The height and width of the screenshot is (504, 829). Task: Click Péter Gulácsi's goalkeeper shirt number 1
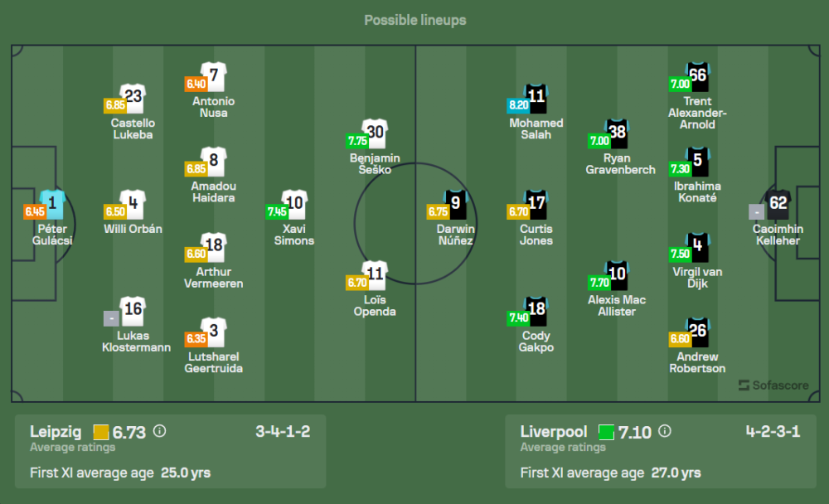point(51,205)
